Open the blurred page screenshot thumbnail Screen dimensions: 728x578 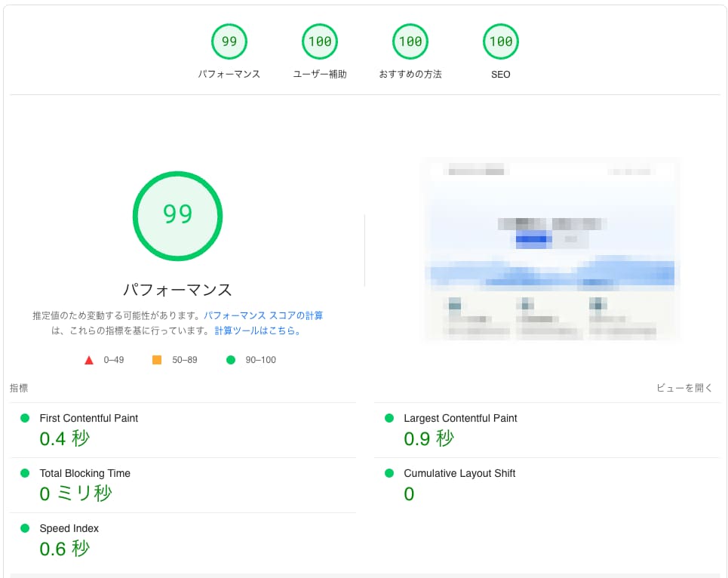tap(550, 250)
